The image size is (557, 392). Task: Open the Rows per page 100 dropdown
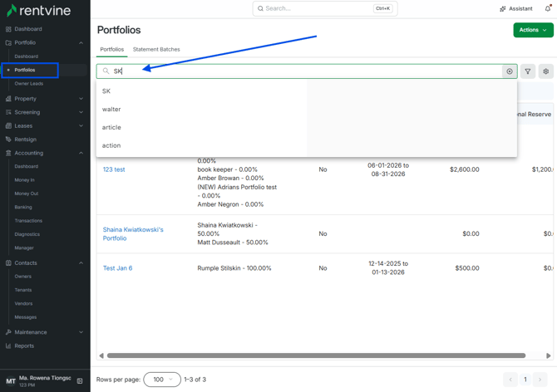tap(162, 380)
